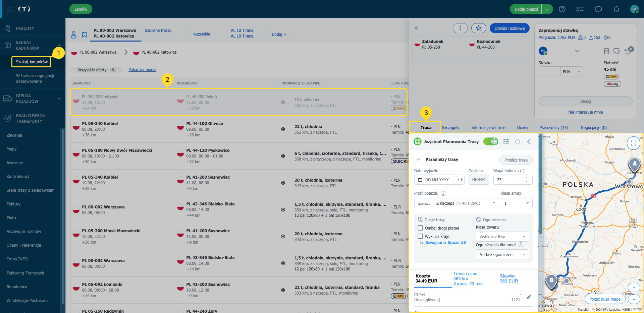644x313 pixels.
Task: Click the Otwórz rozmowę button
Action: 509,28
